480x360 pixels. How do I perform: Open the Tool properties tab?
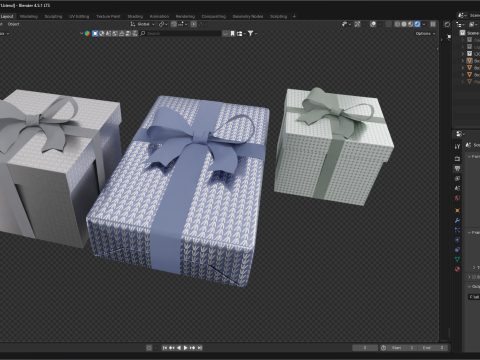457,146
